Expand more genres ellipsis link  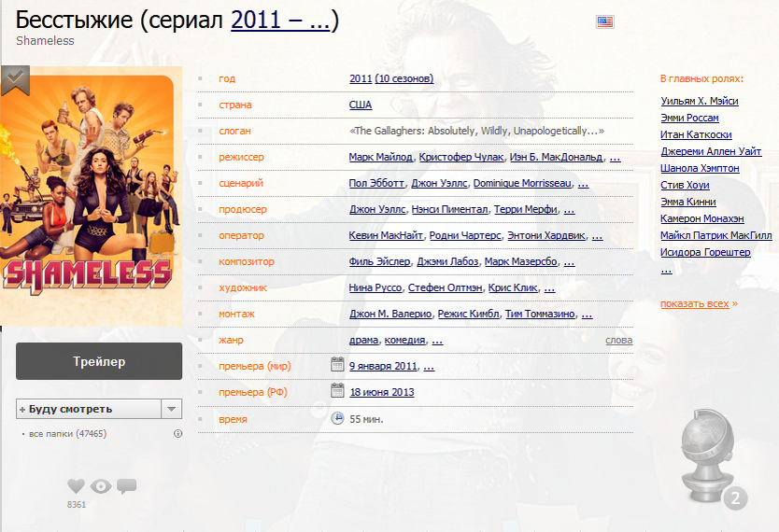tap(437, 341)
